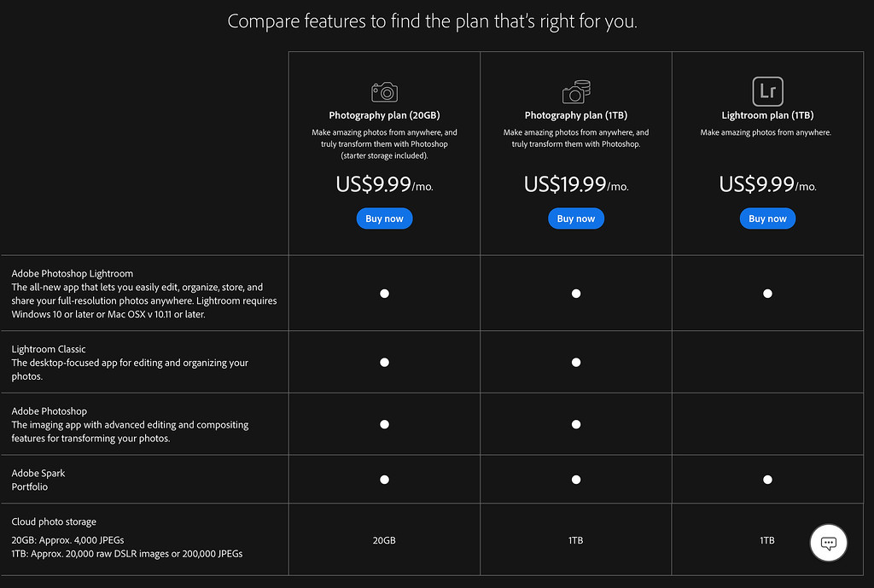Buy the Photography plan (20GB)
This screenshot has width=874, height=588.
tap(384, 218)
